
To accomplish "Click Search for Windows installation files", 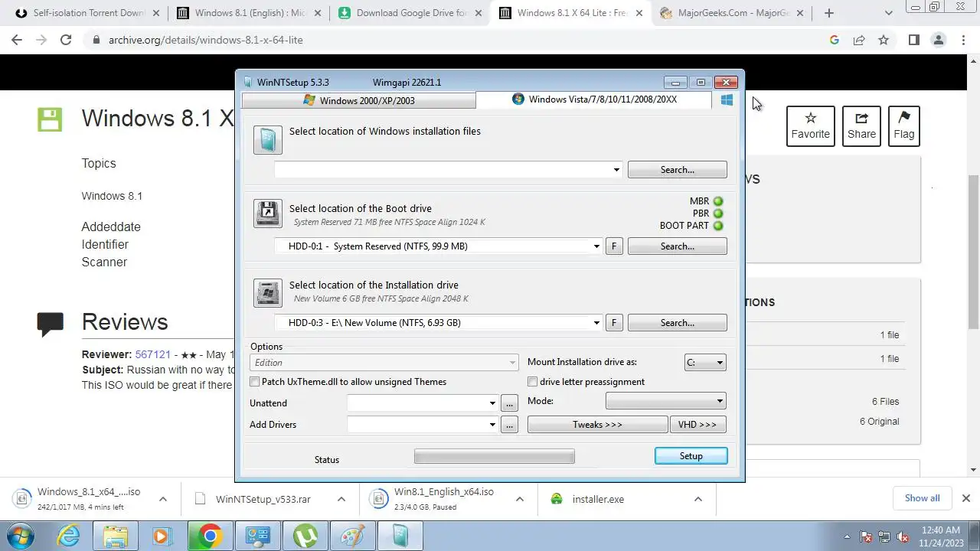I will (x=678, y=170).
